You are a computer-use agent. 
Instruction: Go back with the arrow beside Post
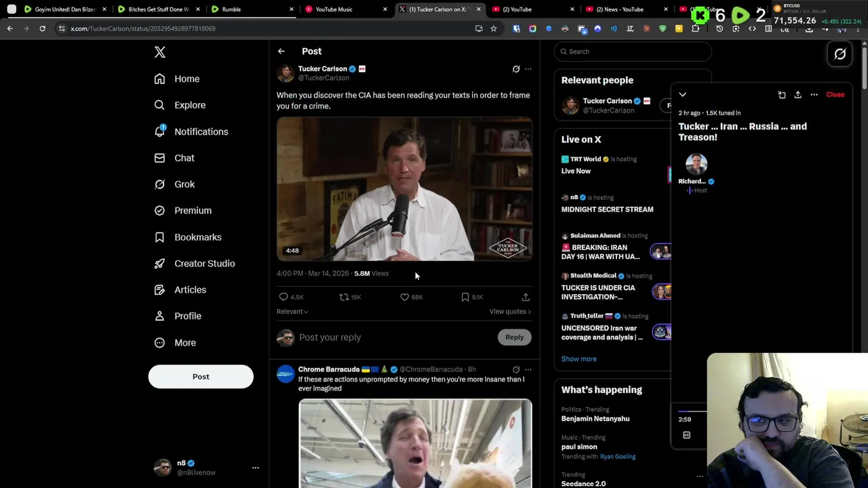pyautogui.click(x=281, y=52)
